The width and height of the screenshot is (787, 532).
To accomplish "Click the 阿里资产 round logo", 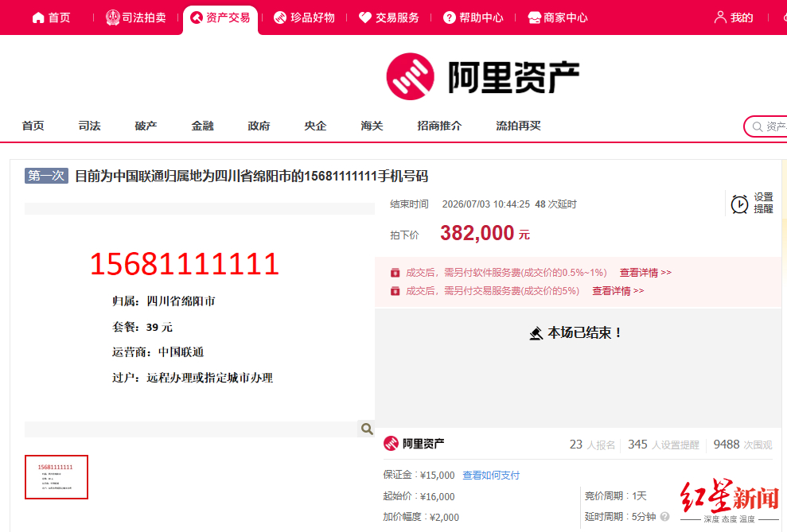I will pos(410,76).
